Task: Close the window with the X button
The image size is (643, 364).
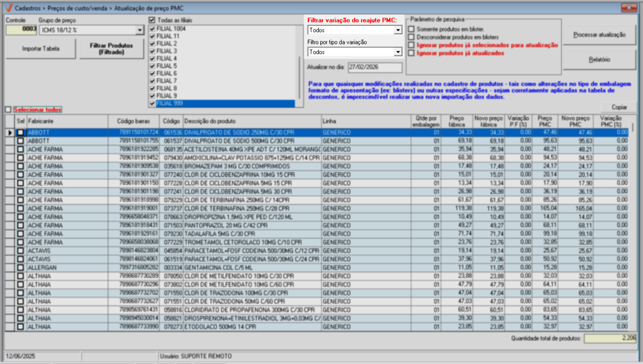Action: 629,8
